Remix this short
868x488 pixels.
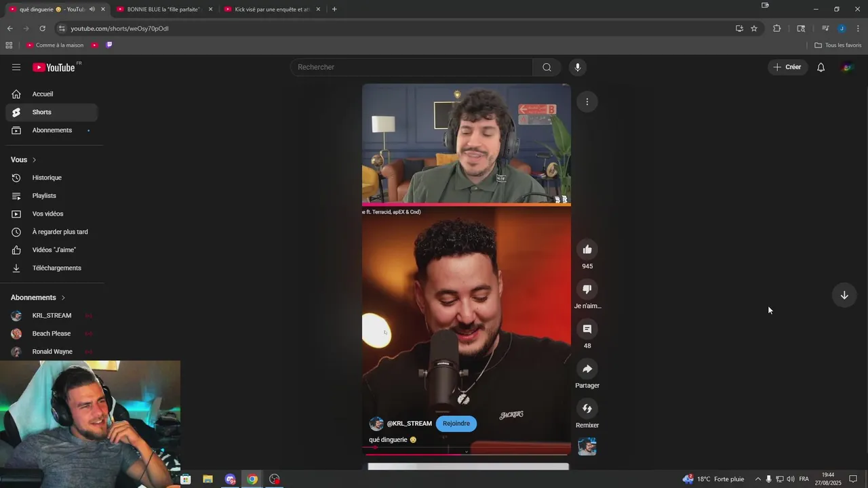587,409
